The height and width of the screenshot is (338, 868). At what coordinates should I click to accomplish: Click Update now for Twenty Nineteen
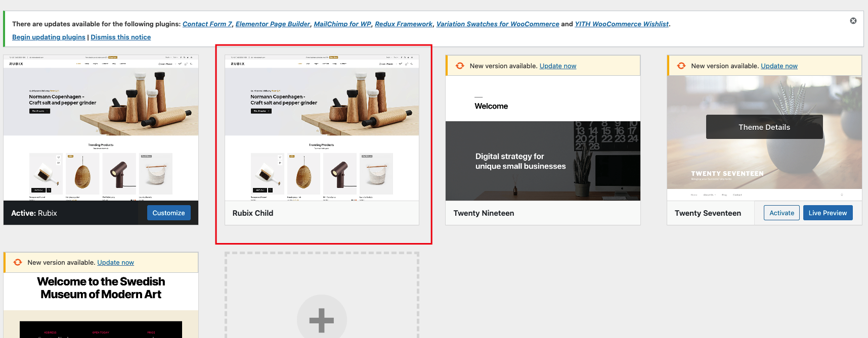point(558,66)
